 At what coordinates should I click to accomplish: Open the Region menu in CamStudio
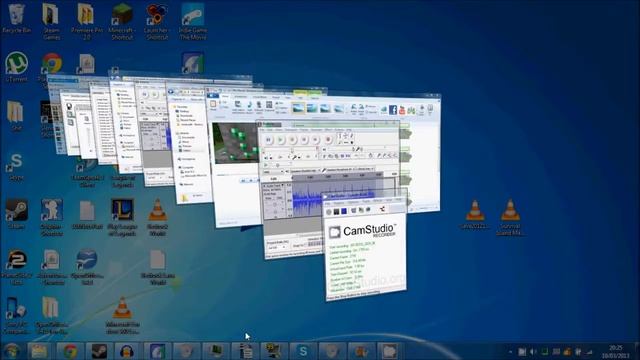(x=339, y=202)
